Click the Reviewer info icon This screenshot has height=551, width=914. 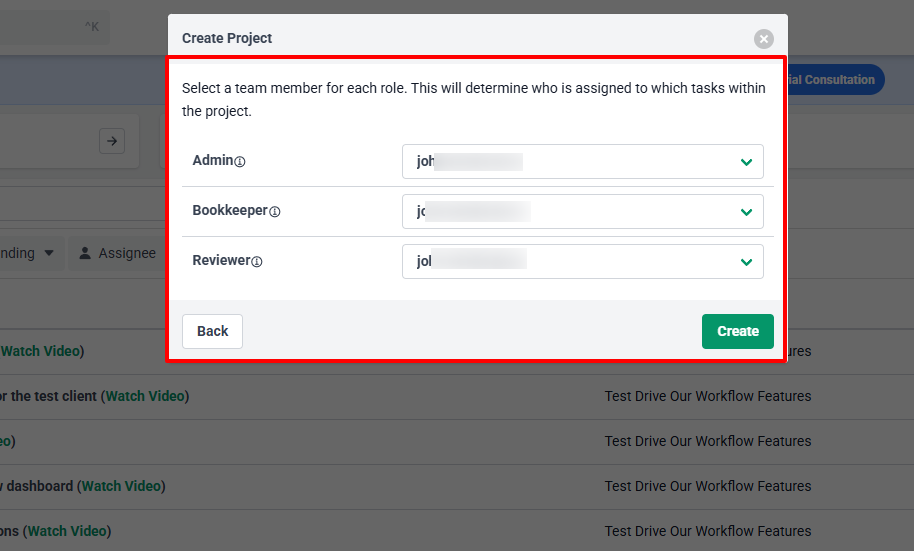point(256,262)
